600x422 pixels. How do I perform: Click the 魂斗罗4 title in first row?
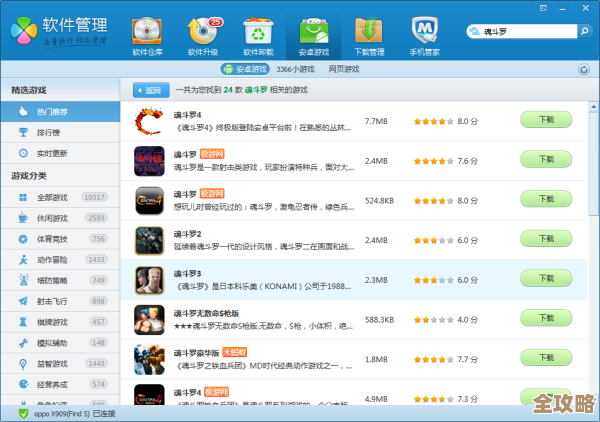pos(187,115)
